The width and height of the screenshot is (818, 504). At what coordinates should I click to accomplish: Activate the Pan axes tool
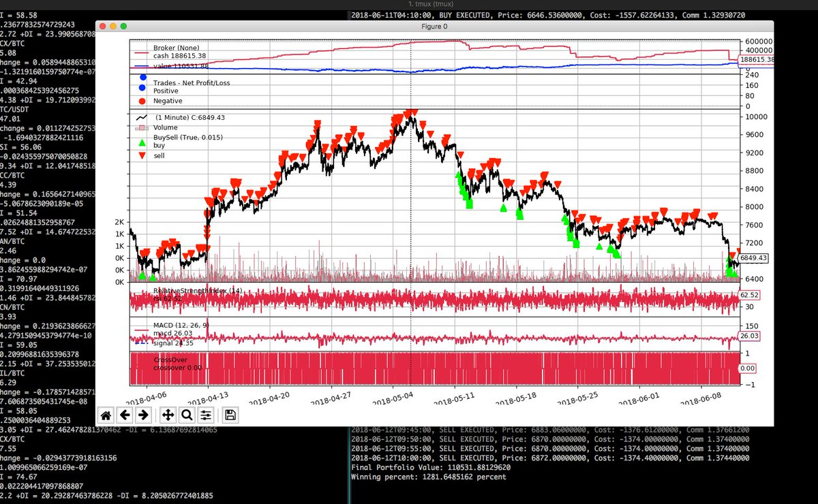168,414
